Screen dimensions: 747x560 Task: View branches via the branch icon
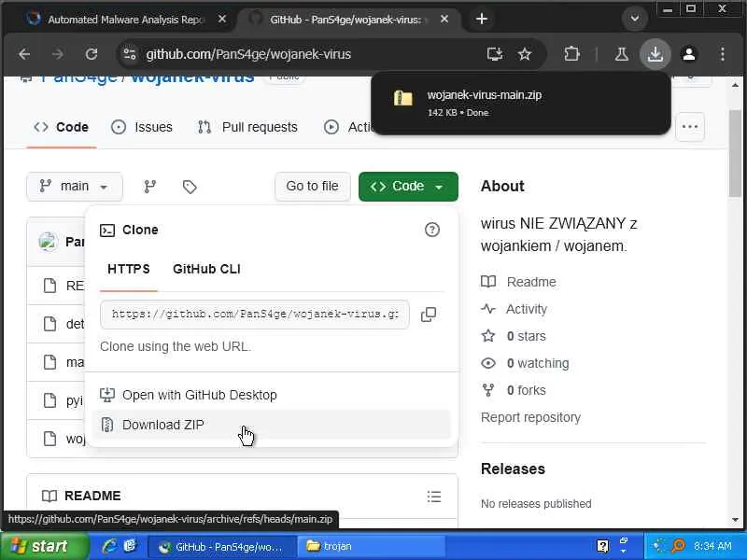pyautogui.click(x=150, y=186)
